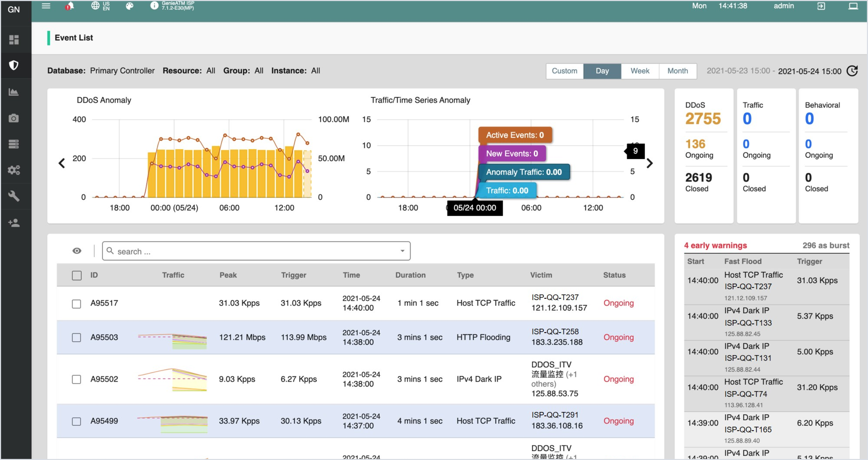The height and width of the screenshot is (460, 868).
Task: Click the HTTP Flooding type cell
Action: coord(483,337)
